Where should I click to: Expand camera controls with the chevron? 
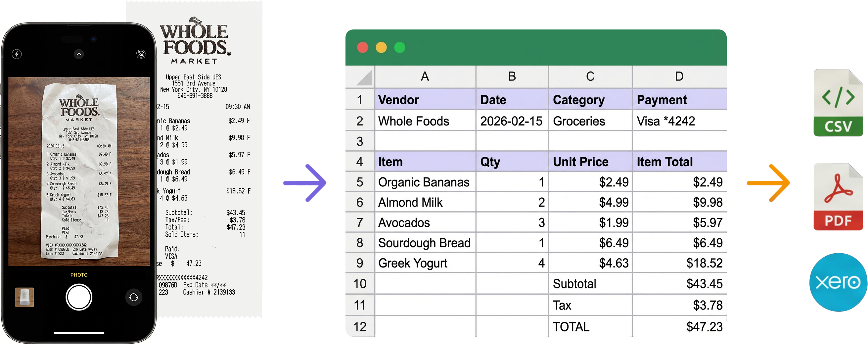click(78, 54)
